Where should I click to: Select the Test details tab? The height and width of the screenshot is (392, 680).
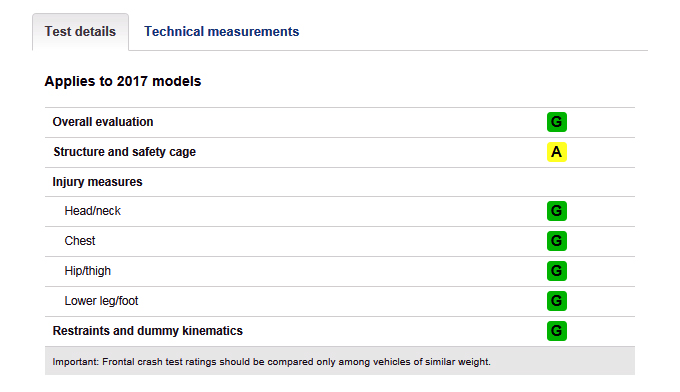(80, 32)
